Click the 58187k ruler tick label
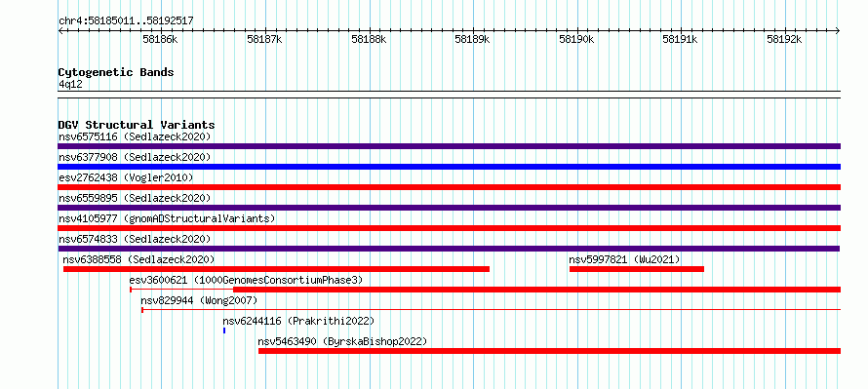868x389 pixels. point(264,39)
